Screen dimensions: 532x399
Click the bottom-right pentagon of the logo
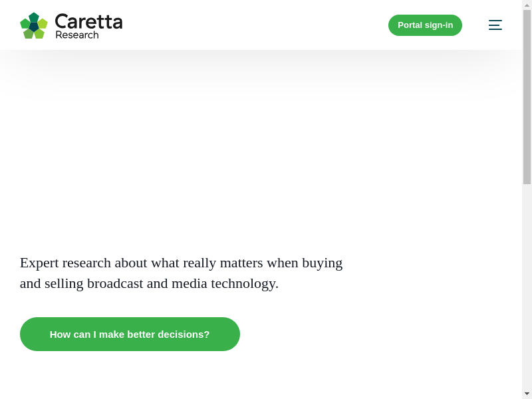pos(39,33)
